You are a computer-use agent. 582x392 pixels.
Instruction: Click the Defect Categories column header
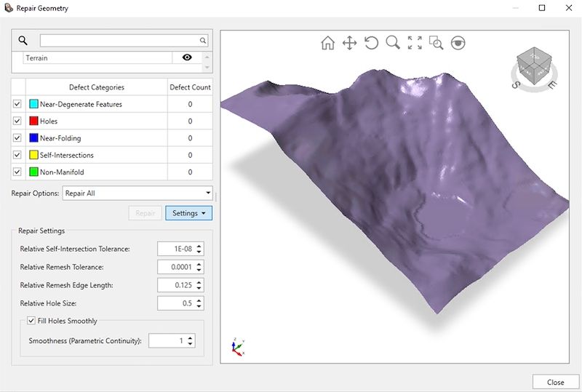(97, 87)
